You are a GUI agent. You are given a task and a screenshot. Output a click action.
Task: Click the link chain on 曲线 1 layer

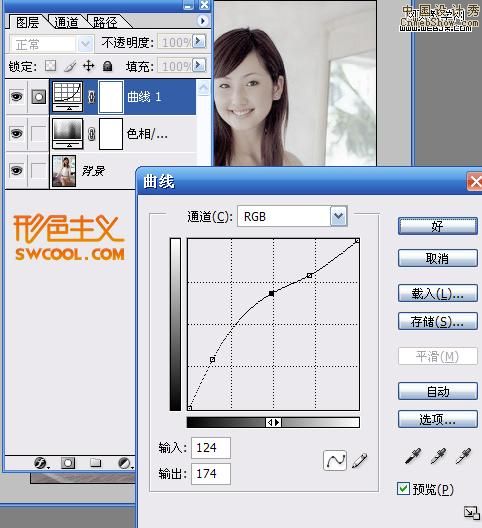point(91,97)
